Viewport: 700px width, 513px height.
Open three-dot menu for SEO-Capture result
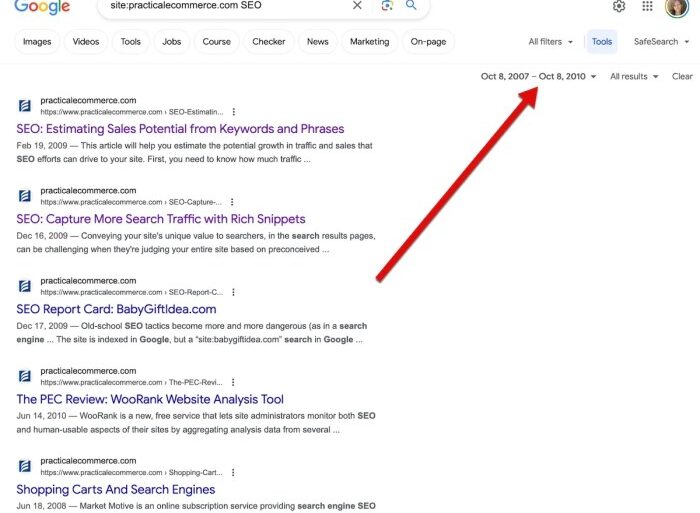point(232,202)
